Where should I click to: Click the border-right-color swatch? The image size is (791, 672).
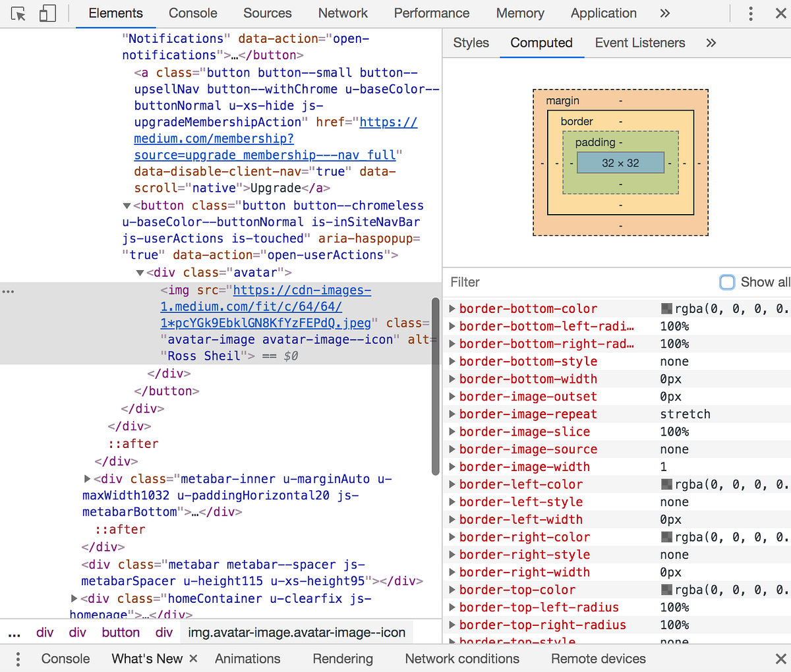[666, 537]
